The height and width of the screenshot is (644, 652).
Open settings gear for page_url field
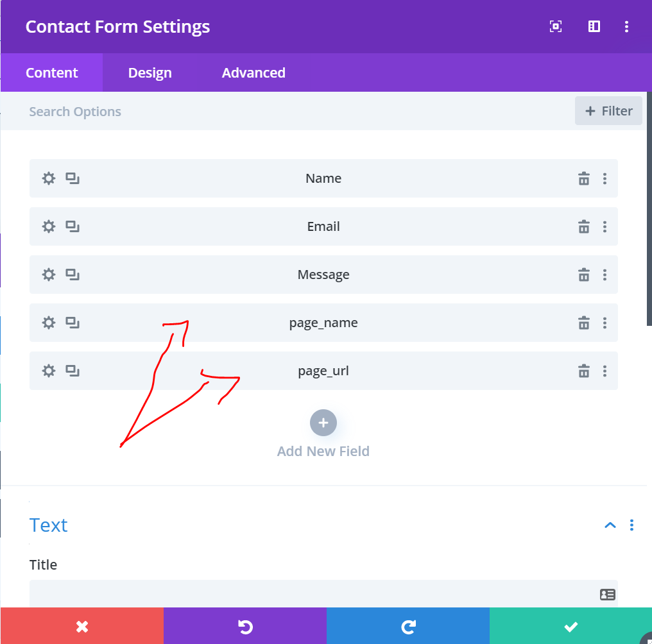click(x=49, y=371)
